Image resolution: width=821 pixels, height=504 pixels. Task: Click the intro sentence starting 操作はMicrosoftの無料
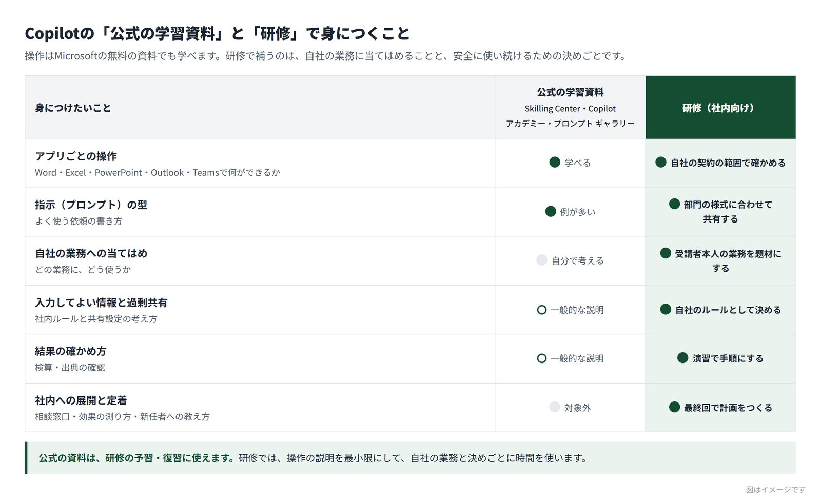click(326, 56)
